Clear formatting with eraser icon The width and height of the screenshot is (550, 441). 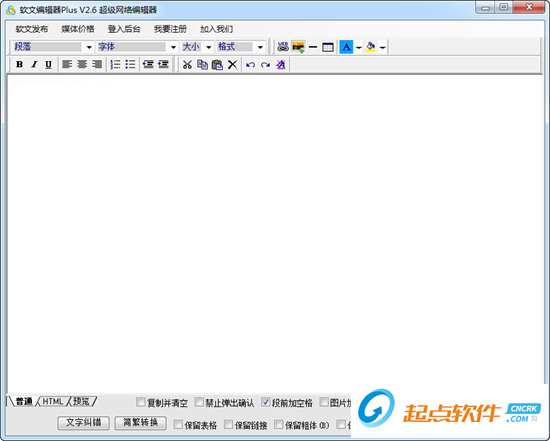[x=281, y=65]
